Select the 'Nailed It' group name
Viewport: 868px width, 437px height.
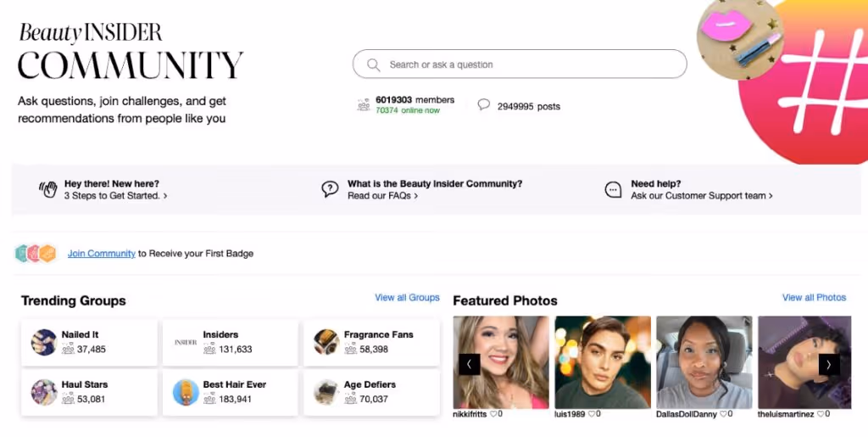click(80, 334)
